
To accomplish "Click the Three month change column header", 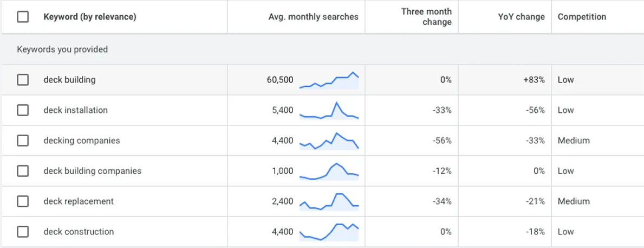I will point(426,17).
